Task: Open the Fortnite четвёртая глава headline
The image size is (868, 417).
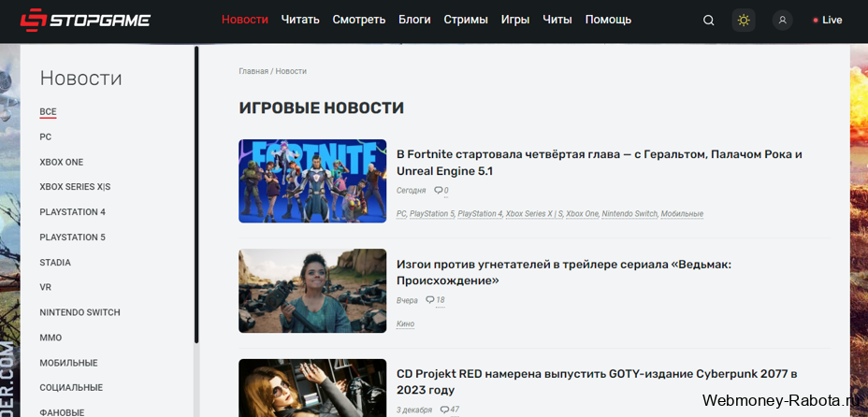Action: [600, 163]
